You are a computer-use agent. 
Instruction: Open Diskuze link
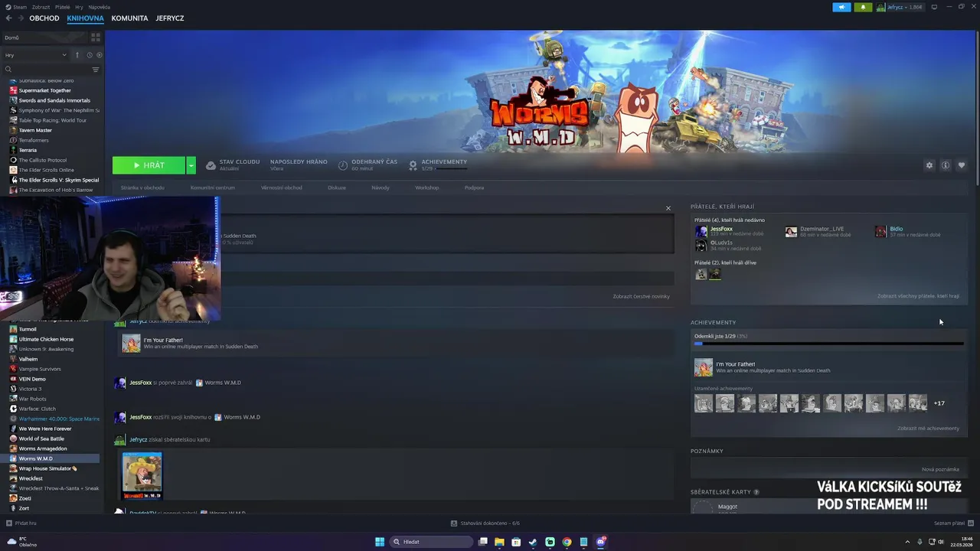point(337,187)
